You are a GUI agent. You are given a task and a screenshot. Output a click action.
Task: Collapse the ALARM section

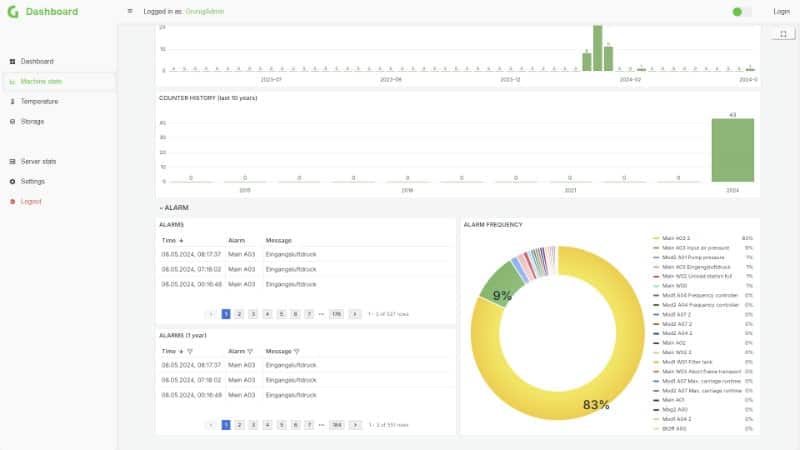(174, 208)
